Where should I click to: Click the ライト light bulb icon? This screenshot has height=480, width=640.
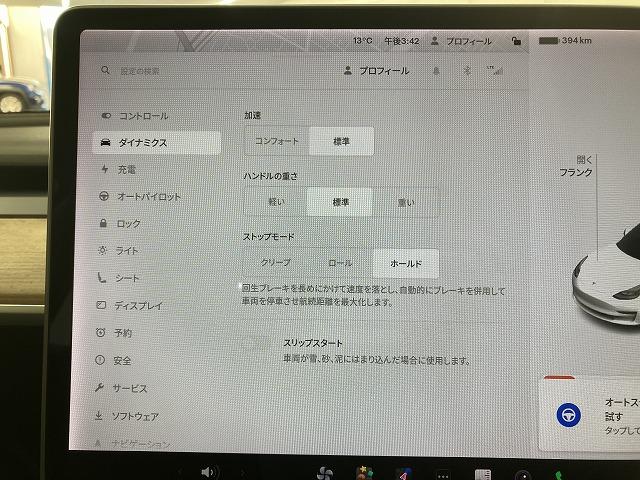[x=102, y=251]
